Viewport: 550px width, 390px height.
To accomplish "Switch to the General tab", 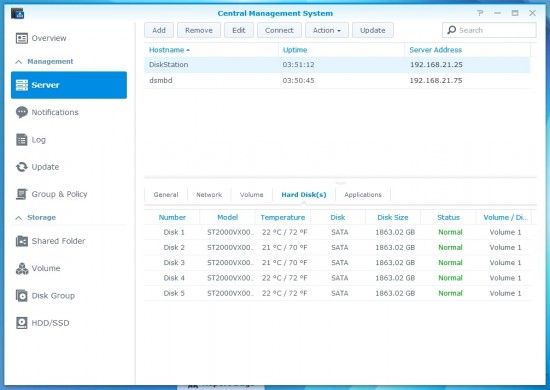I will point(166,195).
